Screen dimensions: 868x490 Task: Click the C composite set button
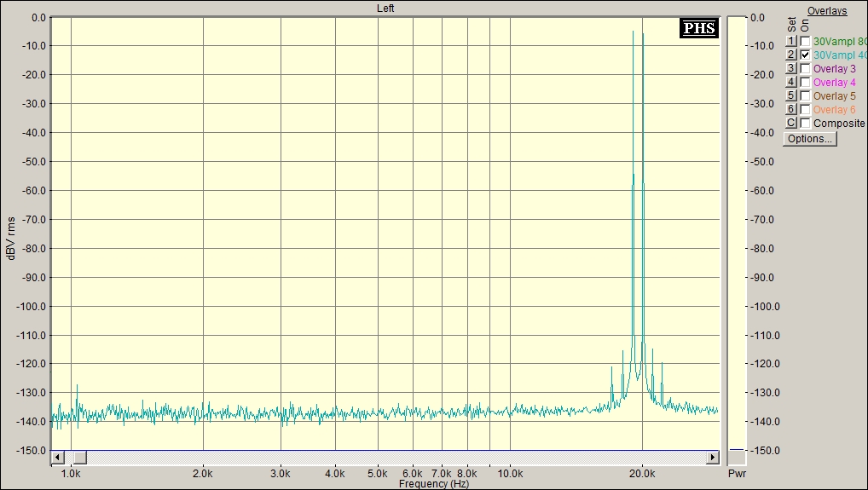791,123
